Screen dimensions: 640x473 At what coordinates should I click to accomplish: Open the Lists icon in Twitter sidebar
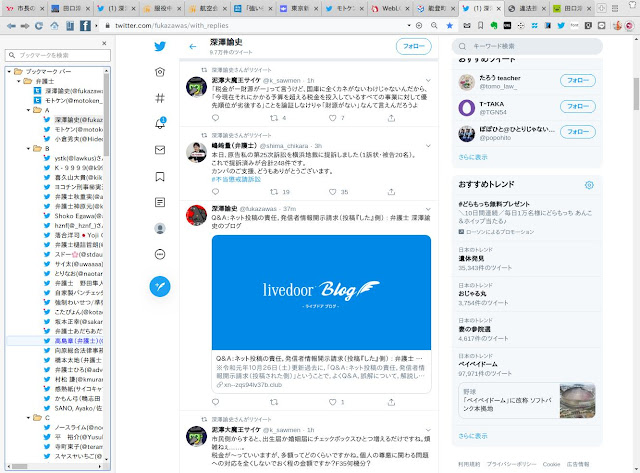pyautogui.click(x=160, y=202)
